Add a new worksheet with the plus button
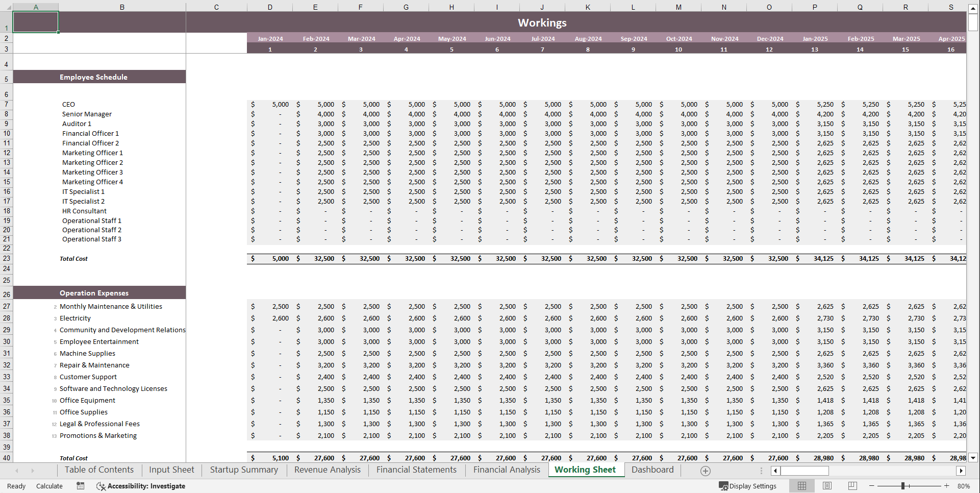This screenshot has height=493, width=980. click(705, 470)
